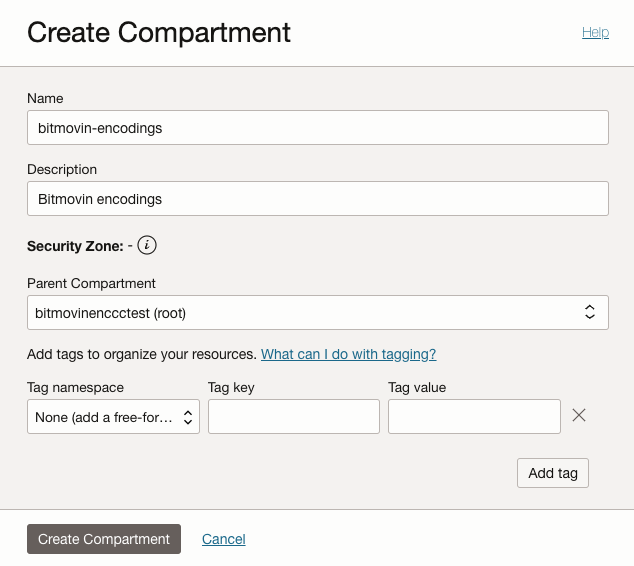Image resolution: width=634 pixels, height=566 pixels.
Task: Expand the Tag namespace dropdown
Action: pyautogui.click(x=113, y=417)
